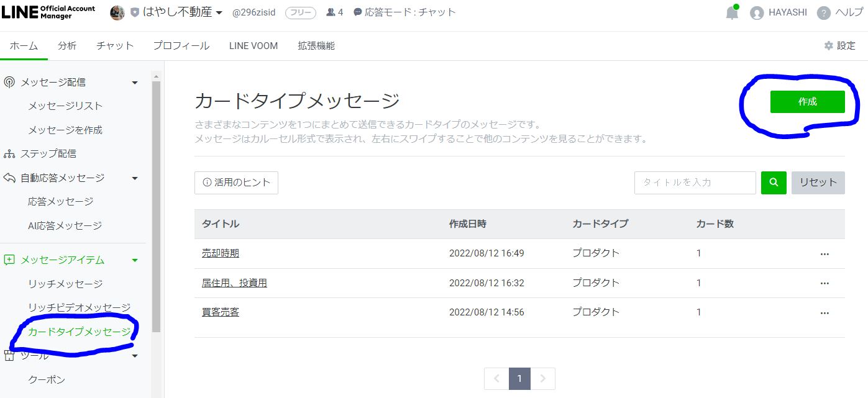Click the 作成日時 column header

point(468,224)
